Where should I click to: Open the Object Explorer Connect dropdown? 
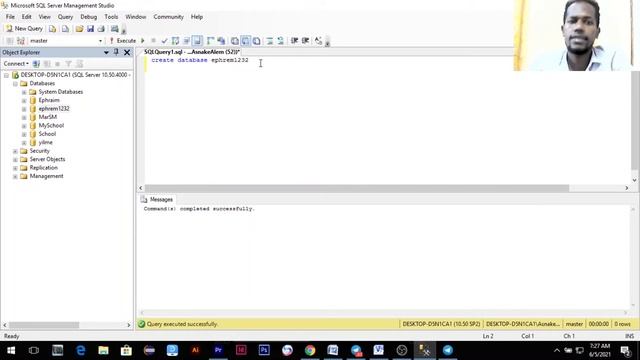[x=16, y=64]
